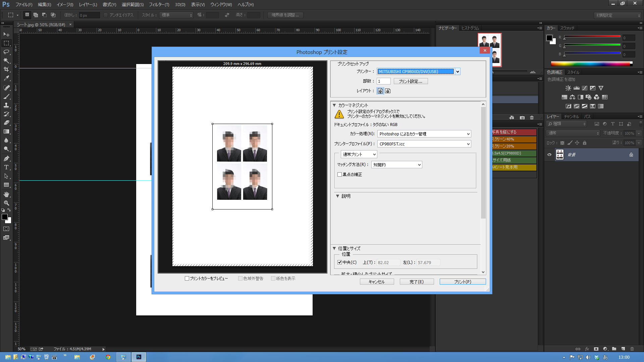
Task: Select the Eyedropper tool
Action: pos(6,78)
